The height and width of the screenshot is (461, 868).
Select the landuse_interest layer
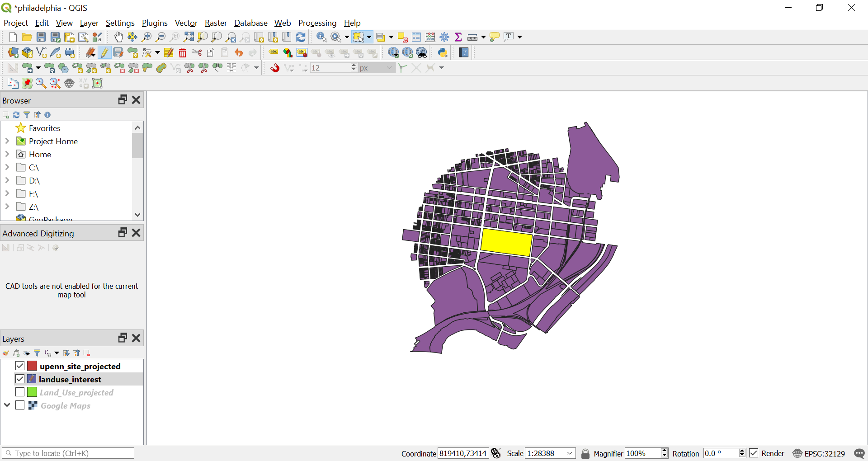(70, 379)
